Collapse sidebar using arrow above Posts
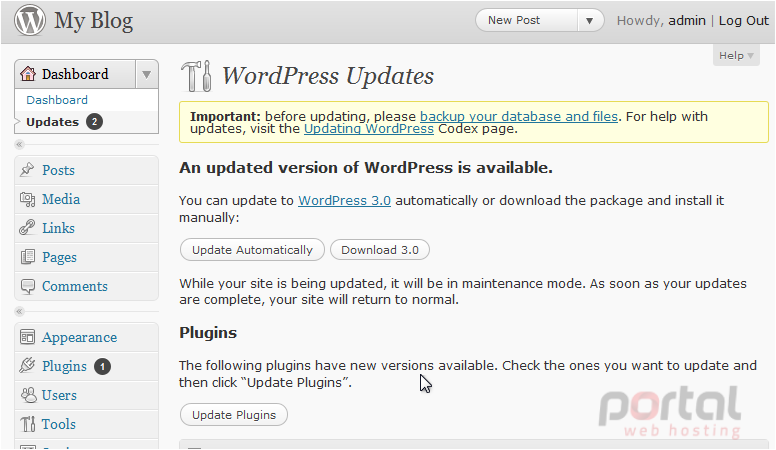The width and height of the screenshot is (776, 450). pyautogui.click(x=19, y=145)
